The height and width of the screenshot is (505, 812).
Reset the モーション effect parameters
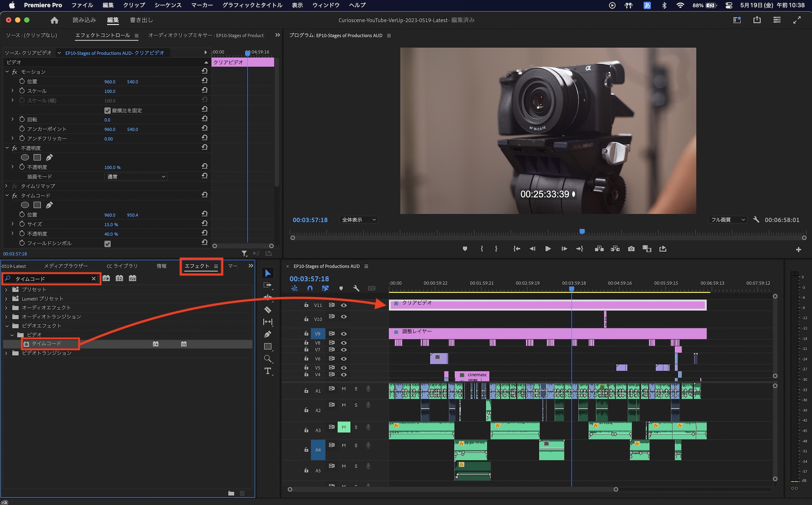pyautogui.click(x=205, y=71)
